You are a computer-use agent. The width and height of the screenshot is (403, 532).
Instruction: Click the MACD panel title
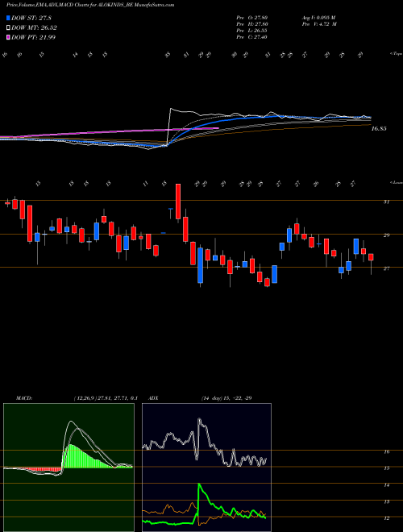coord(23,398)
